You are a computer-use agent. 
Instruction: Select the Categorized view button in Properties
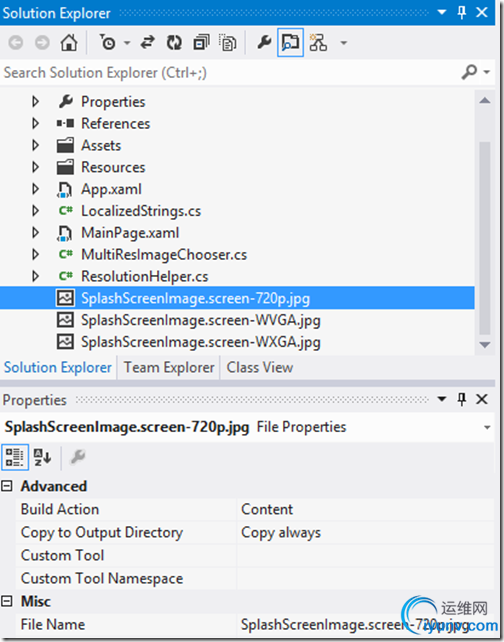(15, 457)
